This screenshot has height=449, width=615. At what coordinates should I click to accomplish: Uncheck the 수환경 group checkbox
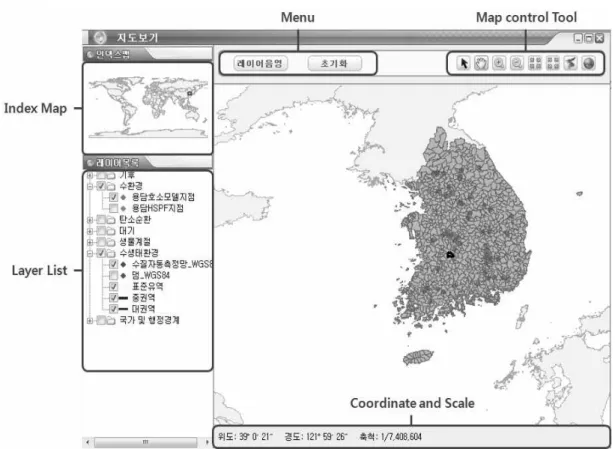(101, 186)
